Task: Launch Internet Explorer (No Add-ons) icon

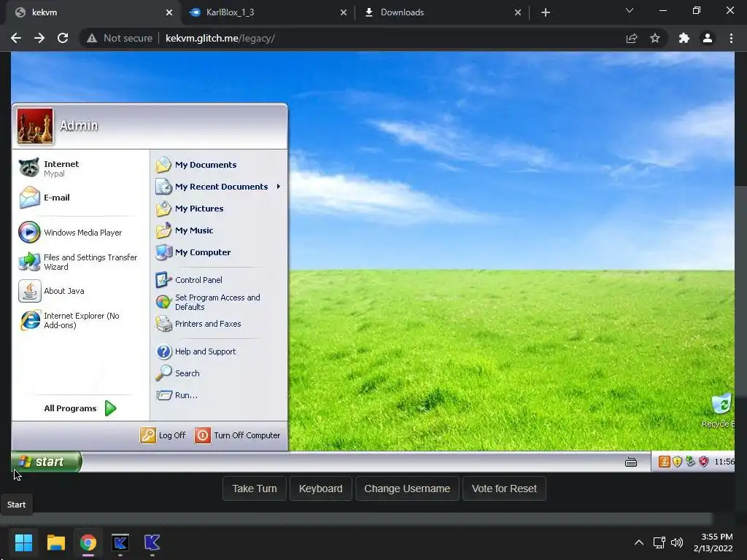Action: click(x=30, y=320)
